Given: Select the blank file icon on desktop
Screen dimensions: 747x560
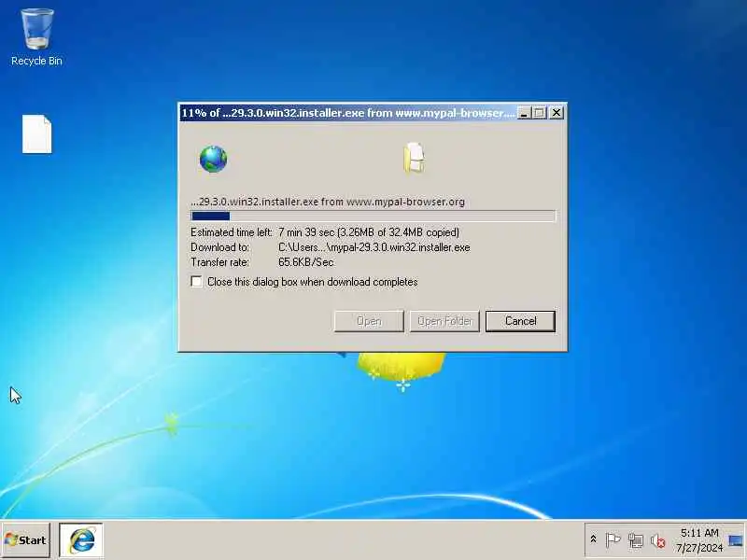Looking at the screenshot, I should [36, 134].
